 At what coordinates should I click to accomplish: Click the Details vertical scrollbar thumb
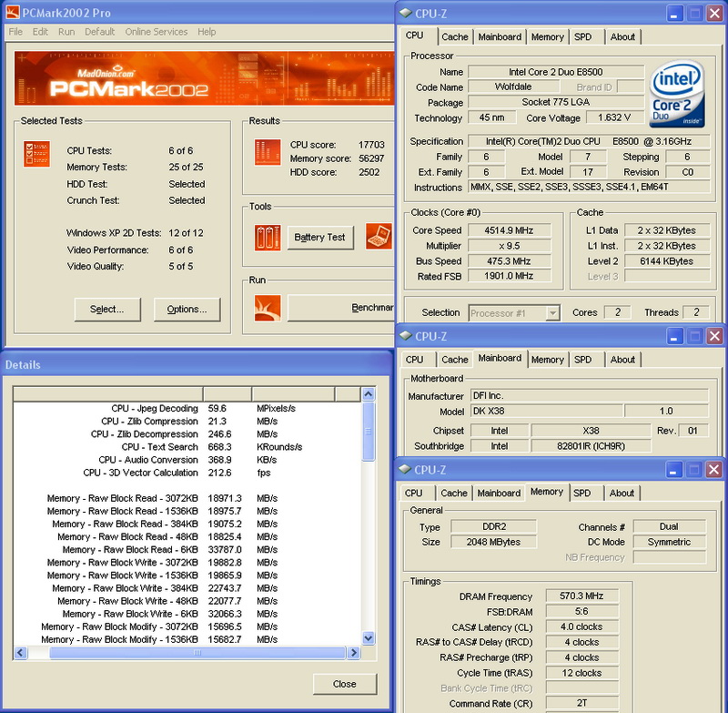coord(369,432)
